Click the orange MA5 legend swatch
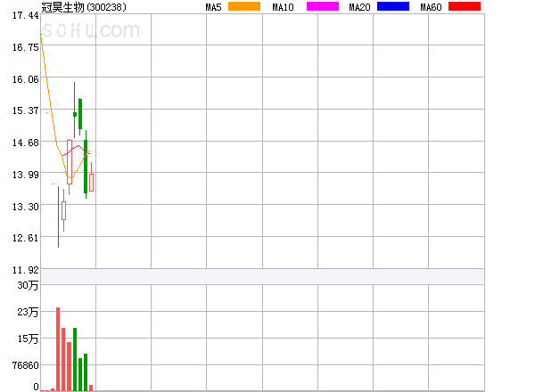The width and height of the screenshot is (535, 392). 244,6
